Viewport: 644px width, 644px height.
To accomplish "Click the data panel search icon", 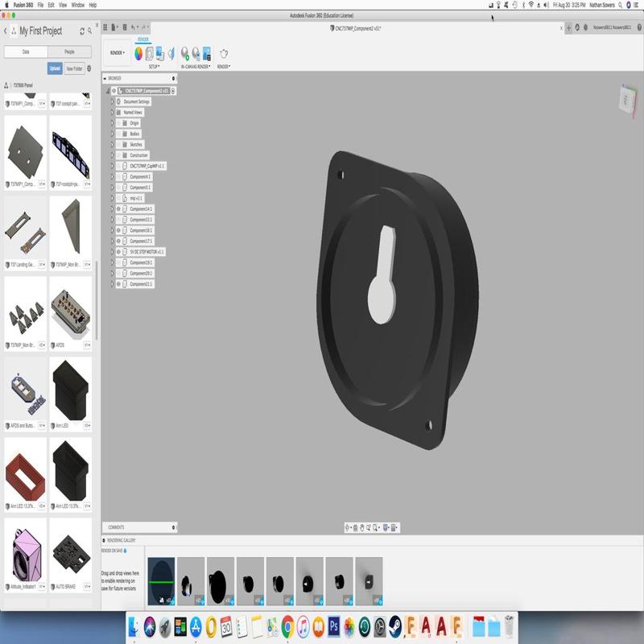I will pyautogui.click(x=89, y=31).
